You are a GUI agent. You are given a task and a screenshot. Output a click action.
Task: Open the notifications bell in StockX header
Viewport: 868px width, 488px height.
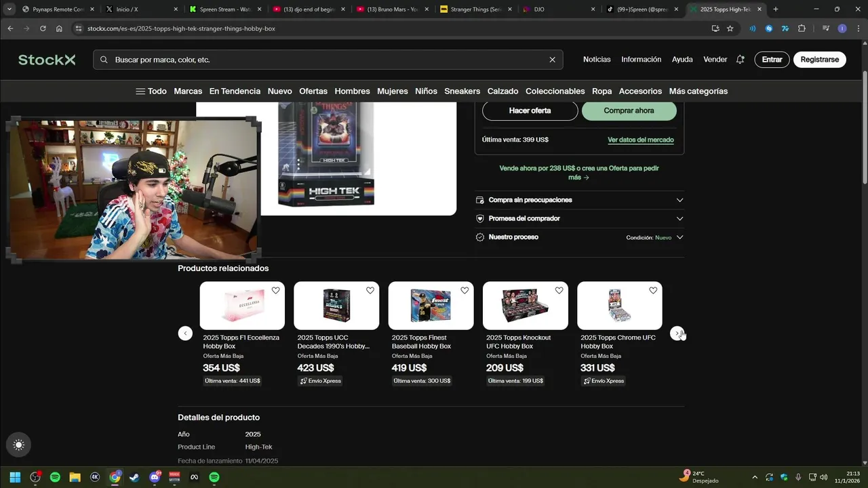coord(740,60)
